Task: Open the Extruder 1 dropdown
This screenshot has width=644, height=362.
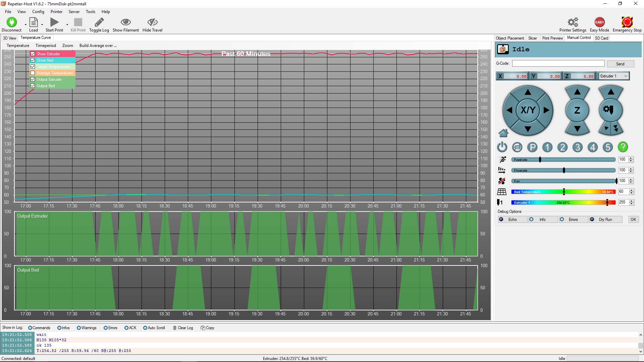Action: pos(614,76)
